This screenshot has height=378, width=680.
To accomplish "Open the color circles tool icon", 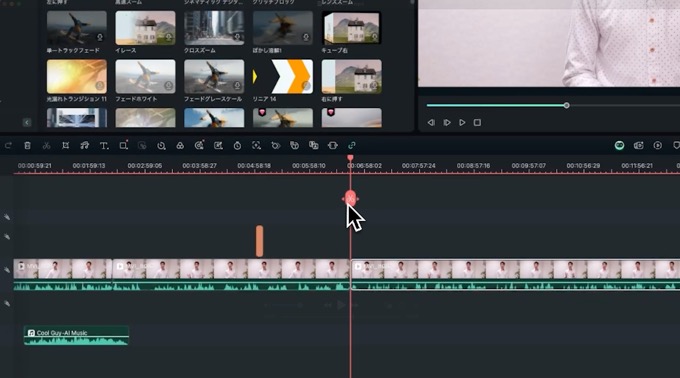I will click(x=180, y=146).
